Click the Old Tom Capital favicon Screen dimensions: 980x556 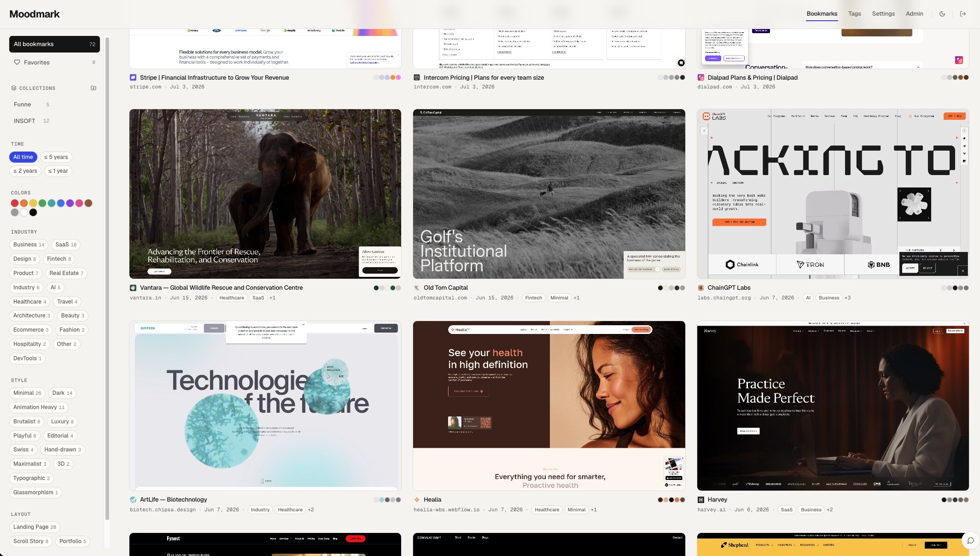pos(417,287)
